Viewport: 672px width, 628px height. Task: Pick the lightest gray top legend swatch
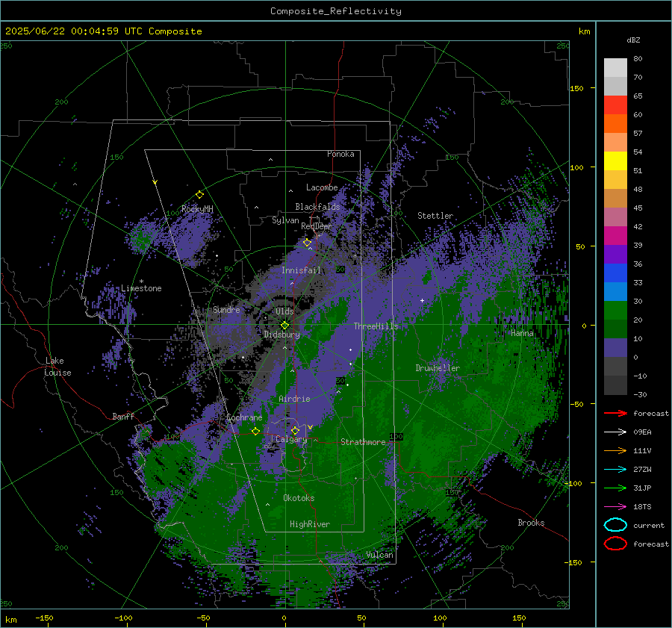pyautogui.click(x=615, y=68)
